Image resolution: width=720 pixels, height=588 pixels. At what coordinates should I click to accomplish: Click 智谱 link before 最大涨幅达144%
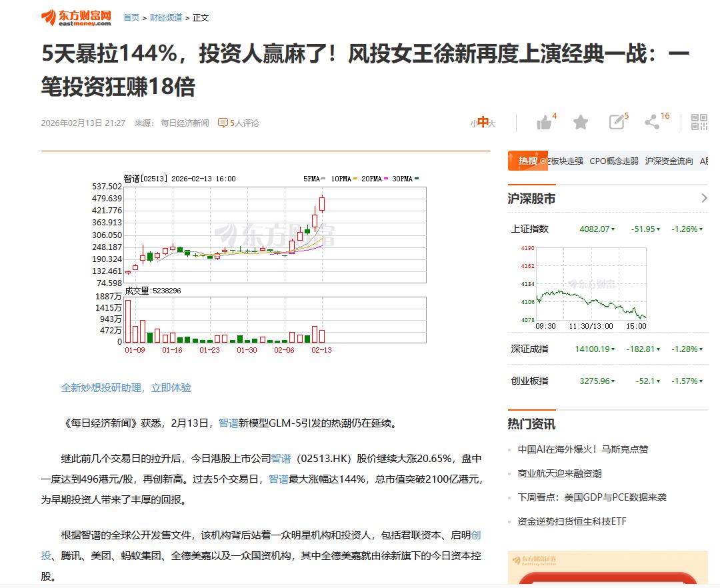(x=278, y=479)
